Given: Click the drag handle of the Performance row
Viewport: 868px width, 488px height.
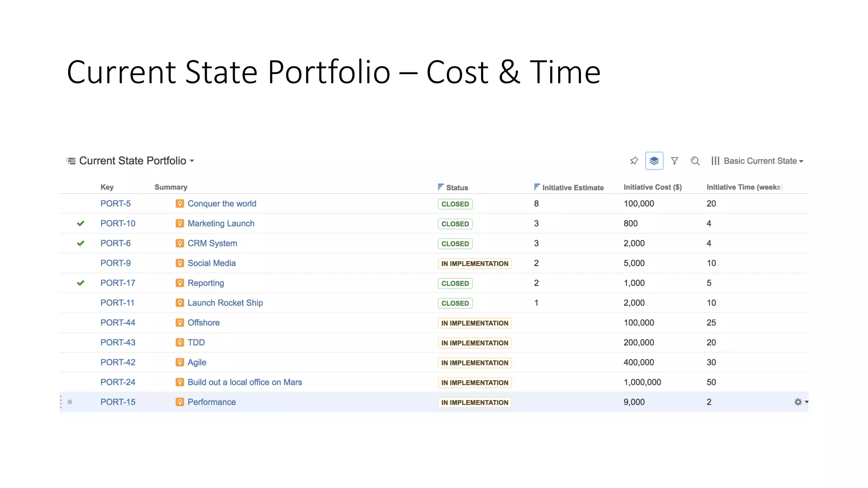Looking at the screenshot, I should [x=61, y=402].
